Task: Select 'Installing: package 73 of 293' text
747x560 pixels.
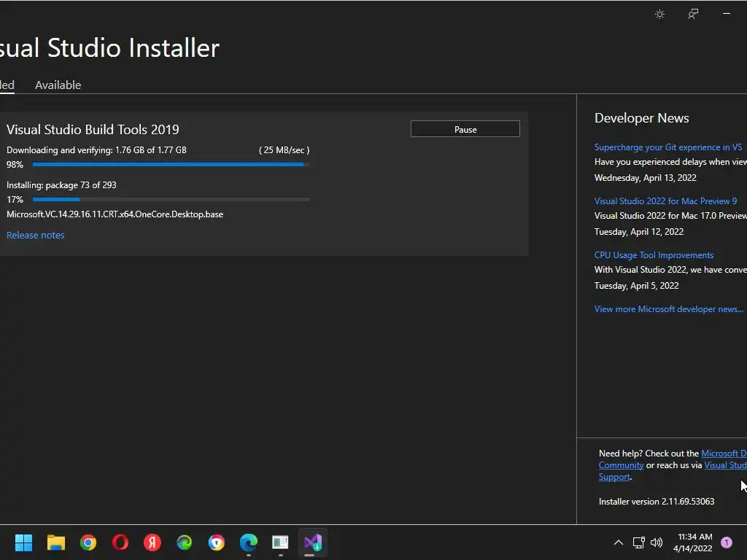Action: [x=61, y=184]
